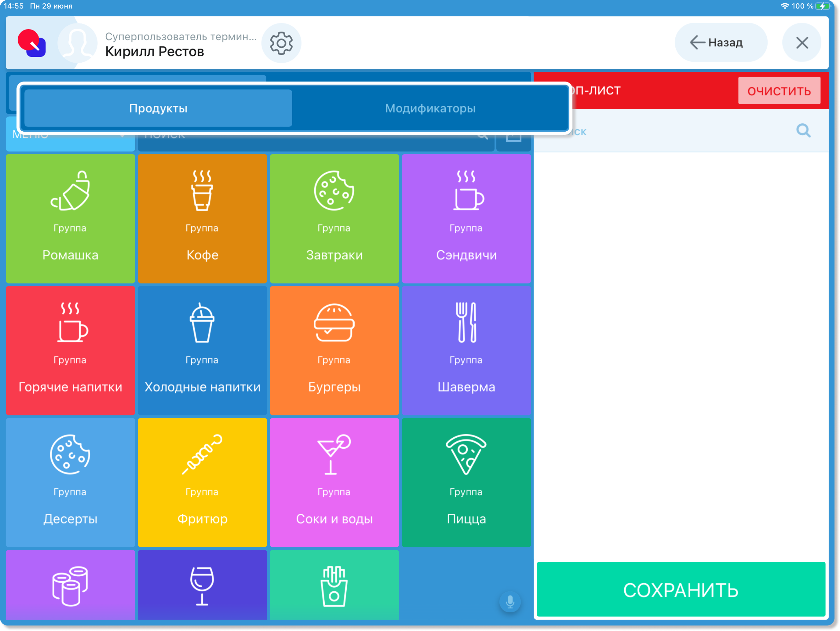The height and width of the screenshot is (631, 840).
Task: Switch to the Продукты tab
Action: coord(158,108)
